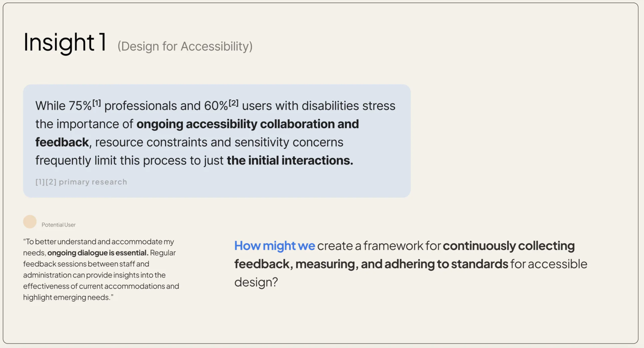The height and width of the screenshot is (348, 644).
Task: Click the [2] superscript citation after 60%
Action: pos(233,103)
